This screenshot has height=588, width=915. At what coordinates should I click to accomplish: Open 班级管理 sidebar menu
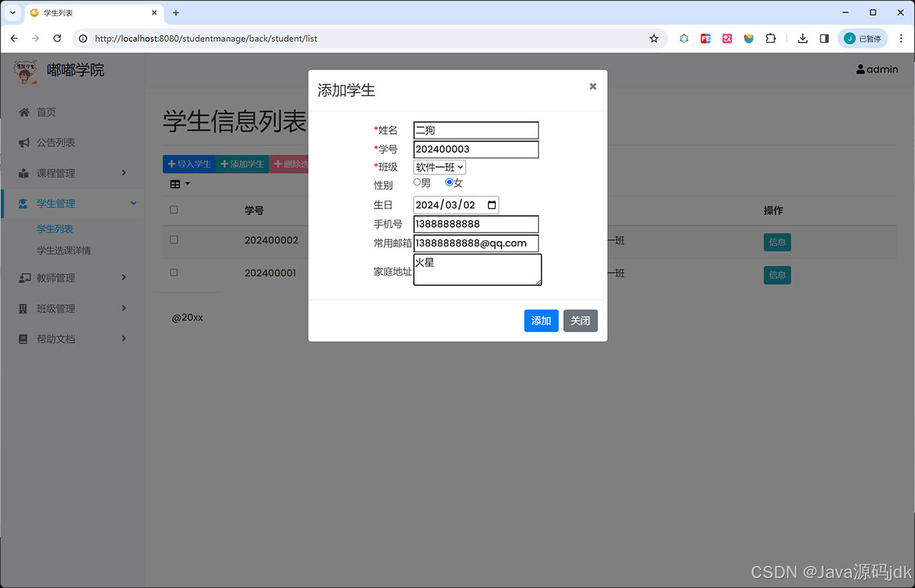[56, 308]
